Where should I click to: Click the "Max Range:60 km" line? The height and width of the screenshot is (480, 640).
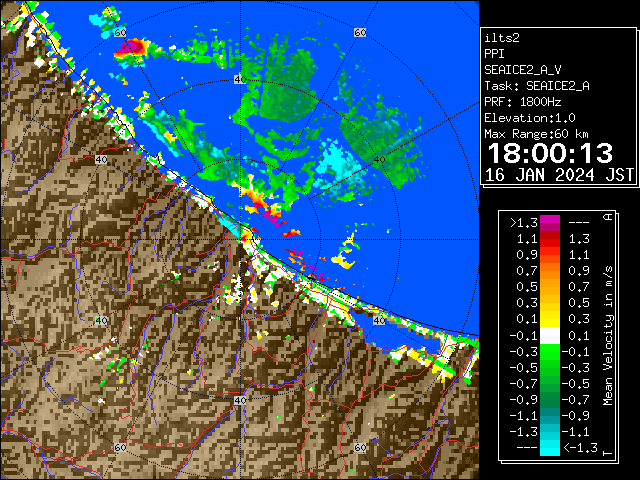click(x=536, y=134)
